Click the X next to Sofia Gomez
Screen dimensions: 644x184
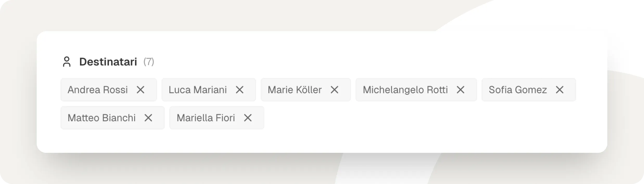click(559, 90)
